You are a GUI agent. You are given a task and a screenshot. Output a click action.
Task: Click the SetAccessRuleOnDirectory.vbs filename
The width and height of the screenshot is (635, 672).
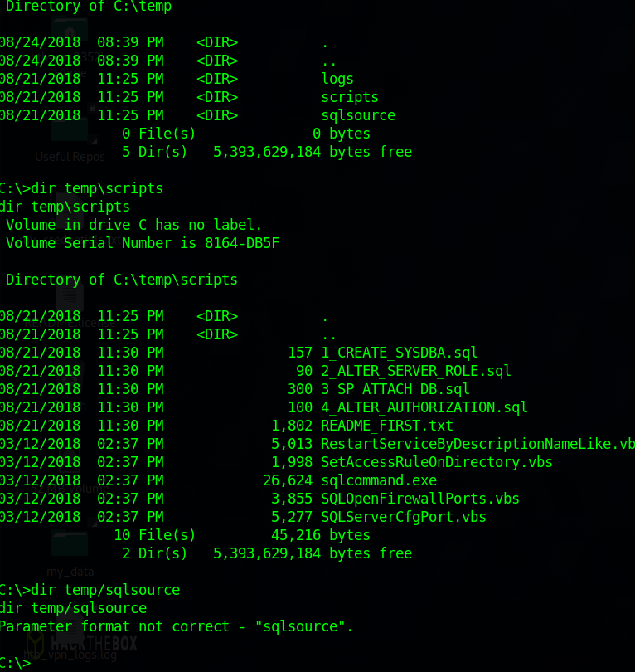pyautogui.click(x=437, y=462)
